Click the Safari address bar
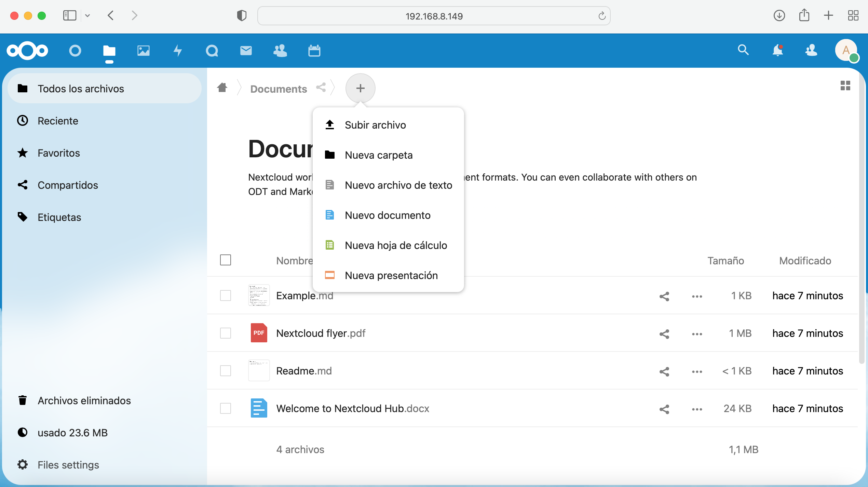 [434, 16]
